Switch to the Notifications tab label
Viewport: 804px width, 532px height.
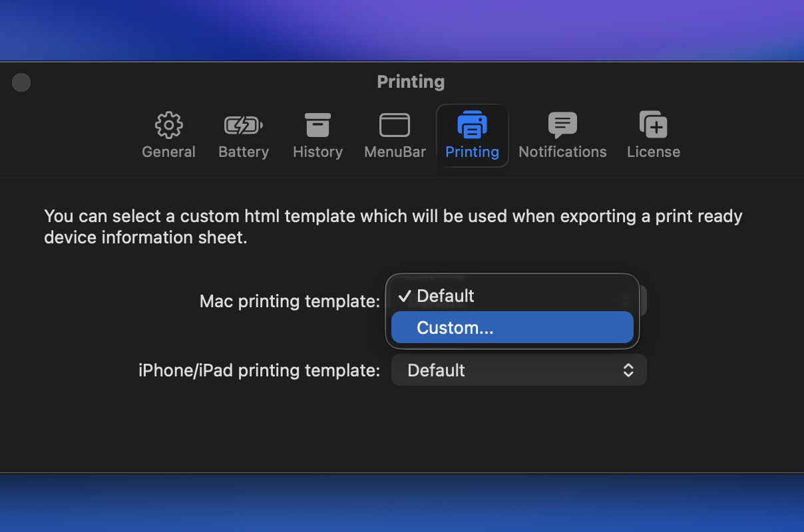point(562,152)
